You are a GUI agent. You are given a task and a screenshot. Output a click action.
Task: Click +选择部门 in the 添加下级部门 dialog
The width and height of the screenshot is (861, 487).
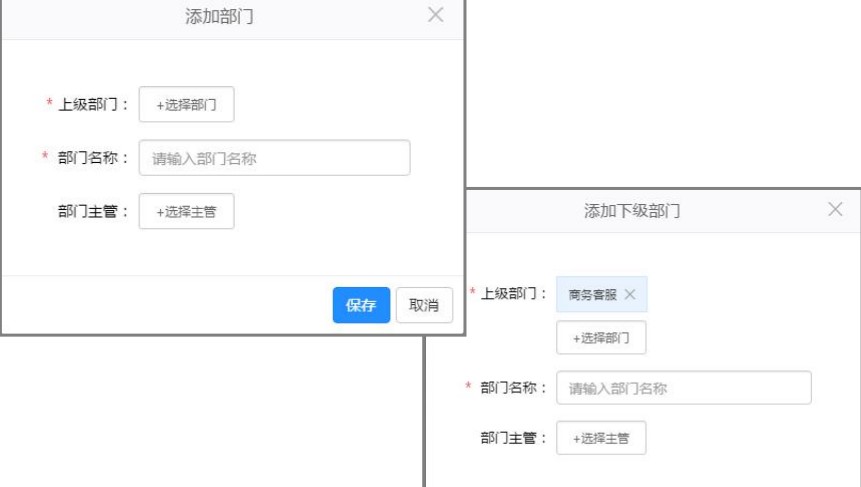[x=601, y=338]
